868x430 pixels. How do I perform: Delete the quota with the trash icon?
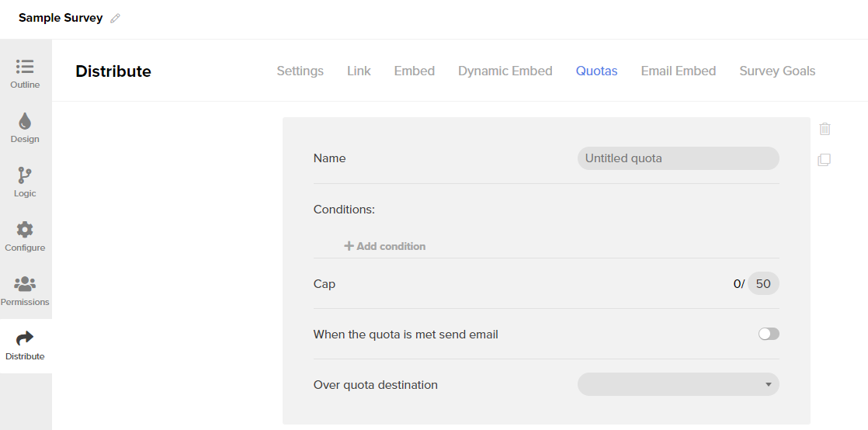pos(825,129)
